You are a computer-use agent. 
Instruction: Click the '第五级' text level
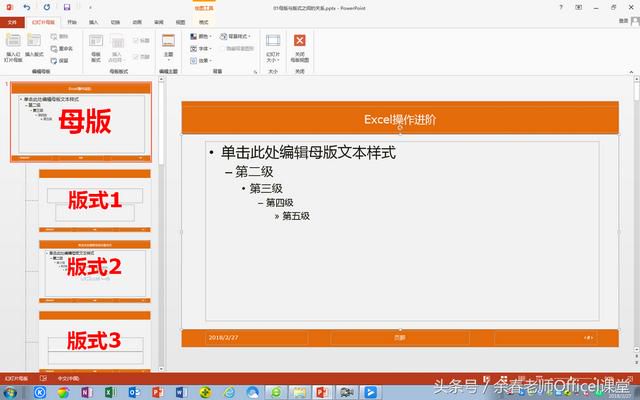click(x=296, y=216)
